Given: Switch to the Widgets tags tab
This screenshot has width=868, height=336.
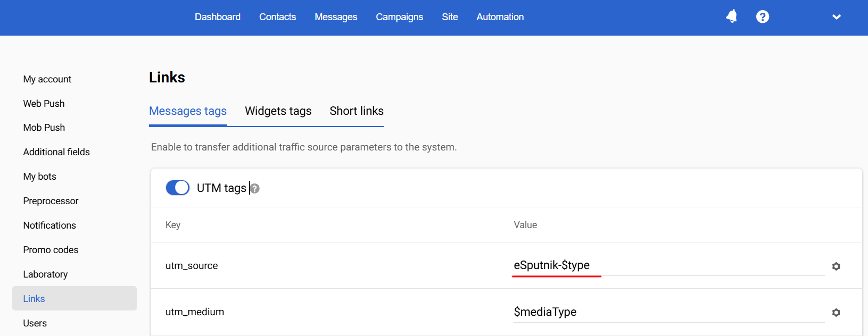Looking at the screenshot, I should pos(278,111).
